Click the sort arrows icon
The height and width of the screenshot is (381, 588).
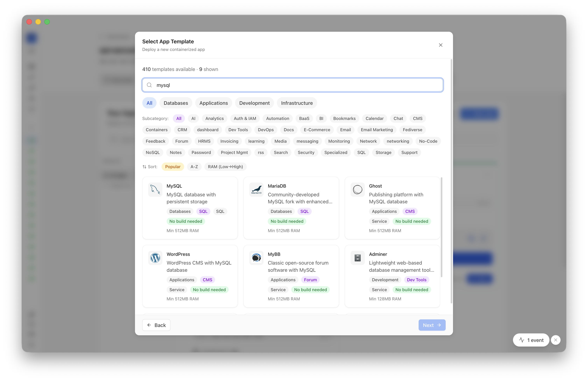click(144, 167)
